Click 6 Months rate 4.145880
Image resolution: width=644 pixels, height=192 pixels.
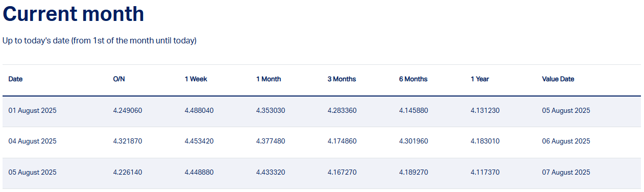(414, 110)
